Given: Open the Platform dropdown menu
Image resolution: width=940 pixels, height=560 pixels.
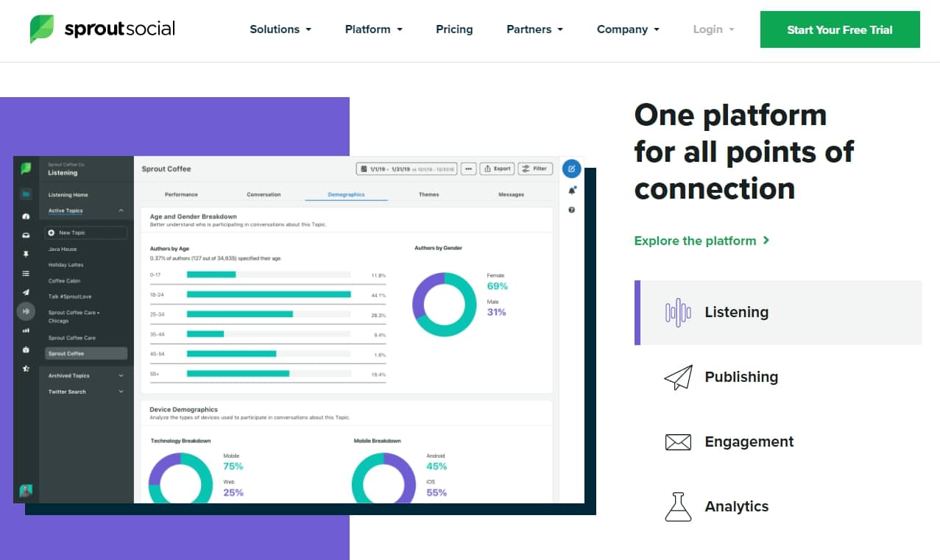Looking at the screenshot, I should point(374,29).
